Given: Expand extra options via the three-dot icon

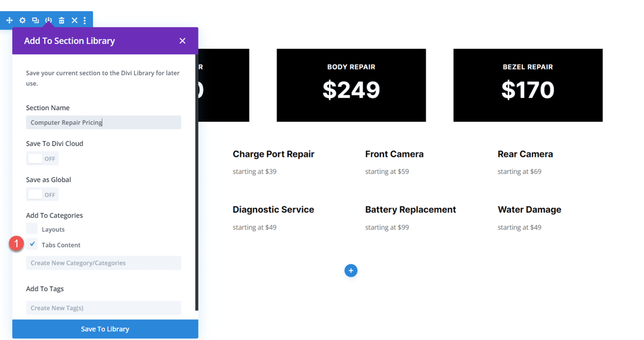Looking at the screenshot, I should (85, 20).
